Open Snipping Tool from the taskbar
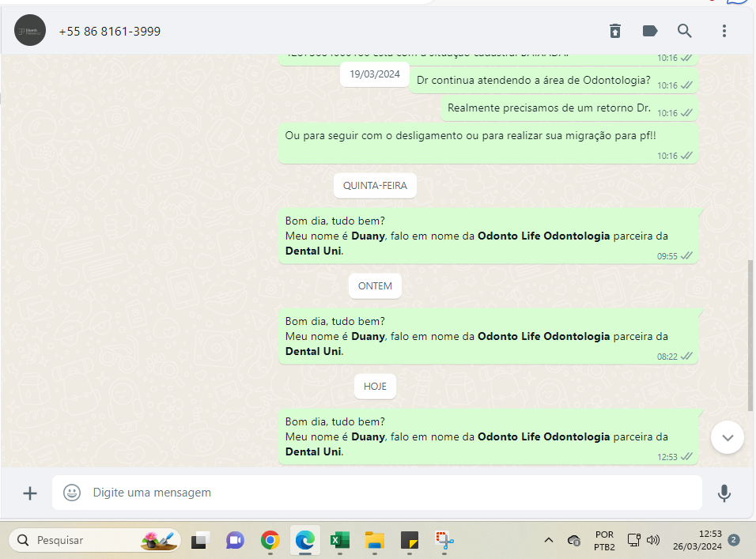 (444, 540)
